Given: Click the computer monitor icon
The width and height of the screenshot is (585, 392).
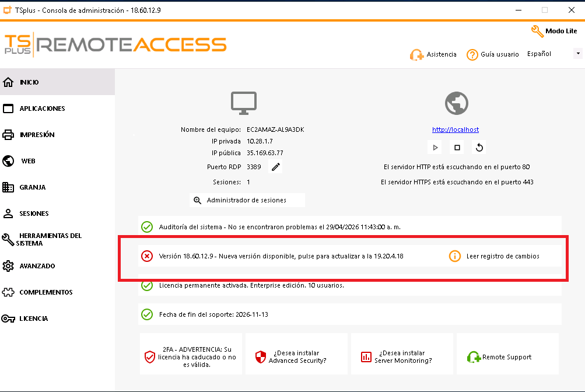Looking at the screenshot, I should [x=244, y=103].
